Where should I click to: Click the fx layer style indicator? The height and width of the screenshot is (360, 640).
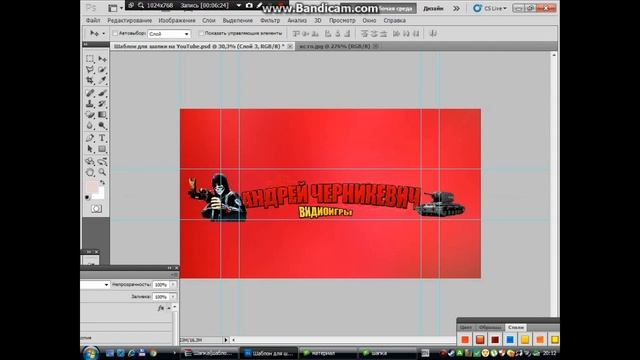pos(161,308)
